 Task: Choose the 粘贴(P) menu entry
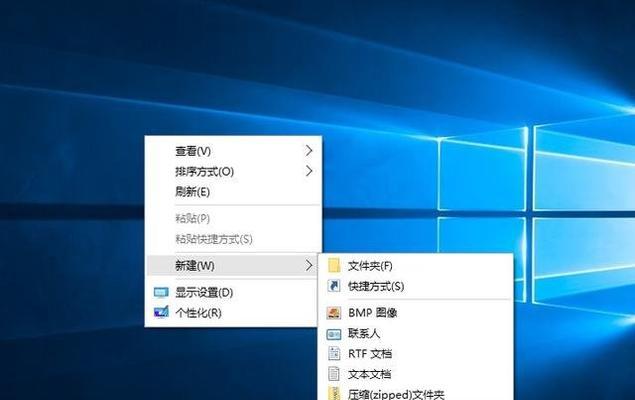(x=233, y=219)
